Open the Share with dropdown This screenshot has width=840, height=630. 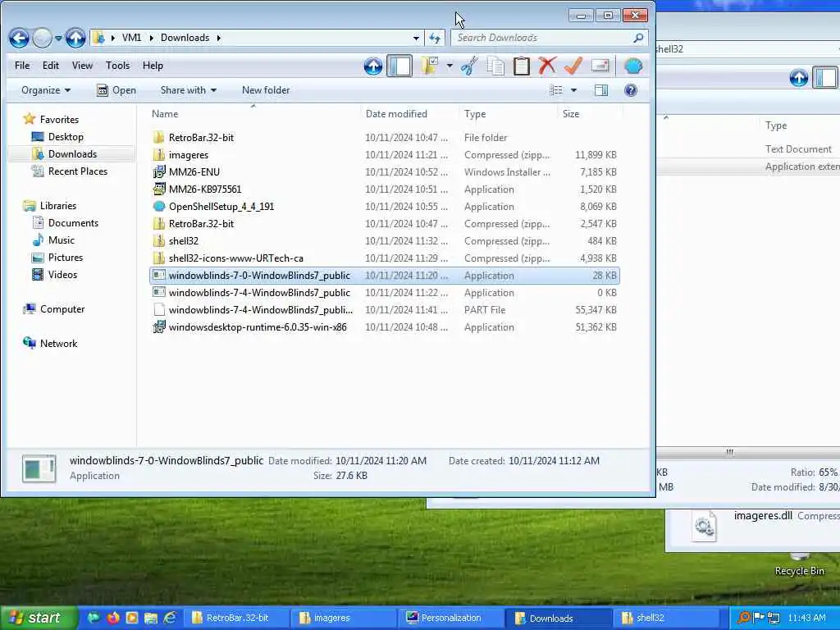(x=188, y=90)
